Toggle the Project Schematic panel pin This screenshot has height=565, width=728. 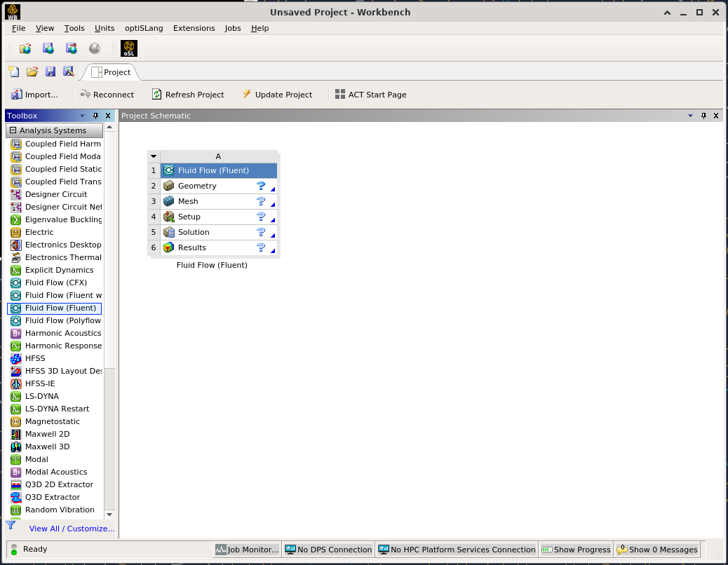pos(703,116)
